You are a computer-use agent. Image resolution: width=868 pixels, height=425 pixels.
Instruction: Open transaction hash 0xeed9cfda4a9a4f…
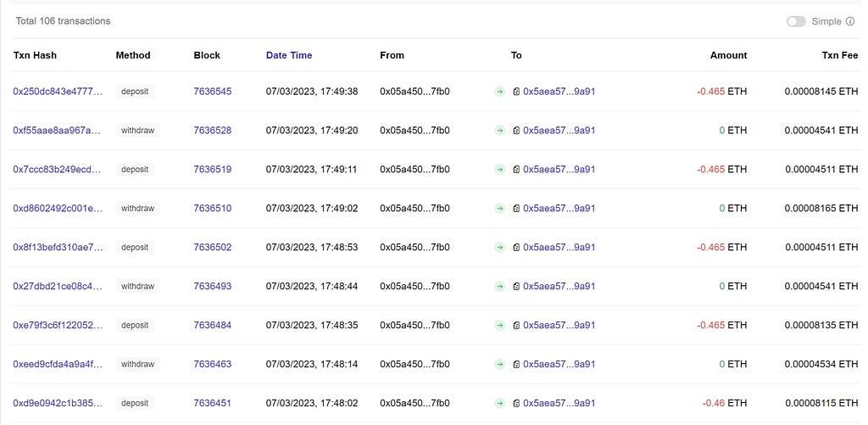(58, 365)
